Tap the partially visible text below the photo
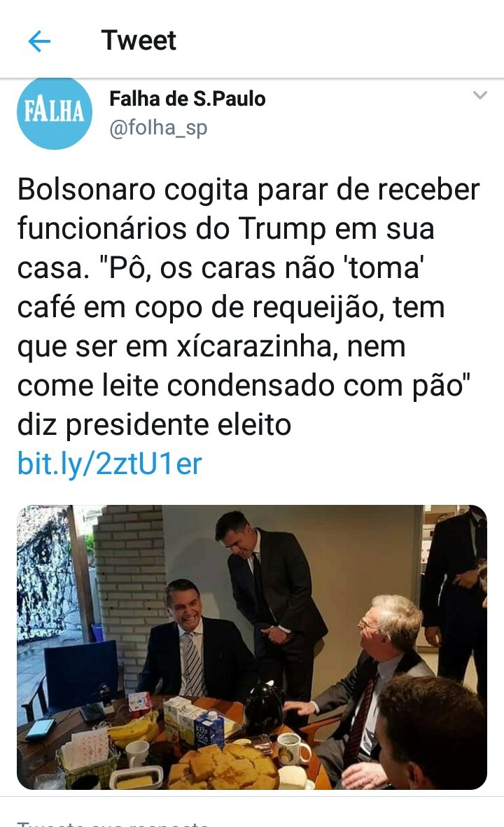This screenshot has height=827, width=504. pyautogui.click(x=113, y=823)
